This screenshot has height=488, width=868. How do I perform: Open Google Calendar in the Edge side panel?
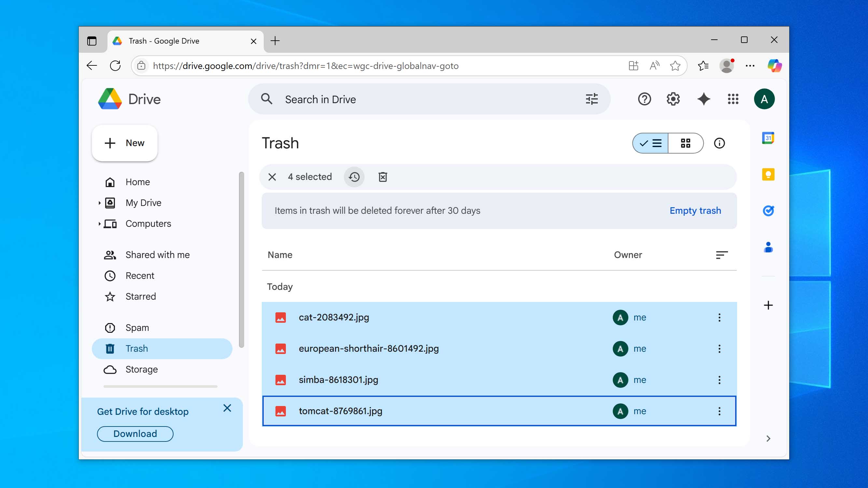coord(769,138)
